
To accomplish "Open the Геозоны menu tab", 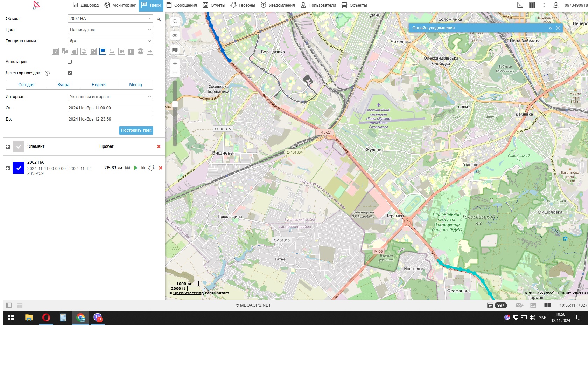I will point(243,5).
